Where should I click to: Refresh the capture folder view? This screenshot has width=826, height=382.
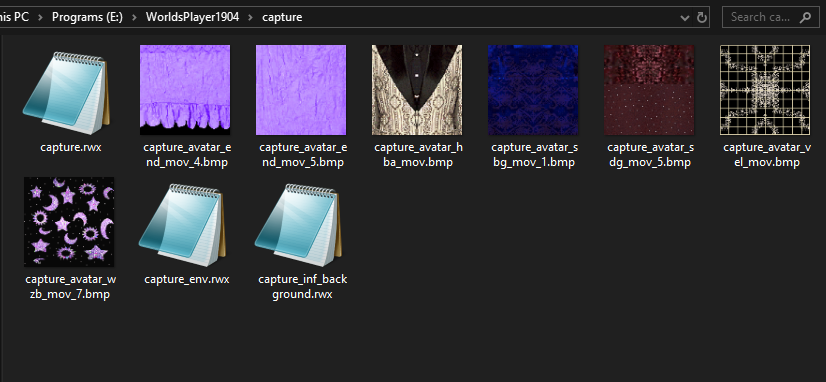tap(701, 17)
